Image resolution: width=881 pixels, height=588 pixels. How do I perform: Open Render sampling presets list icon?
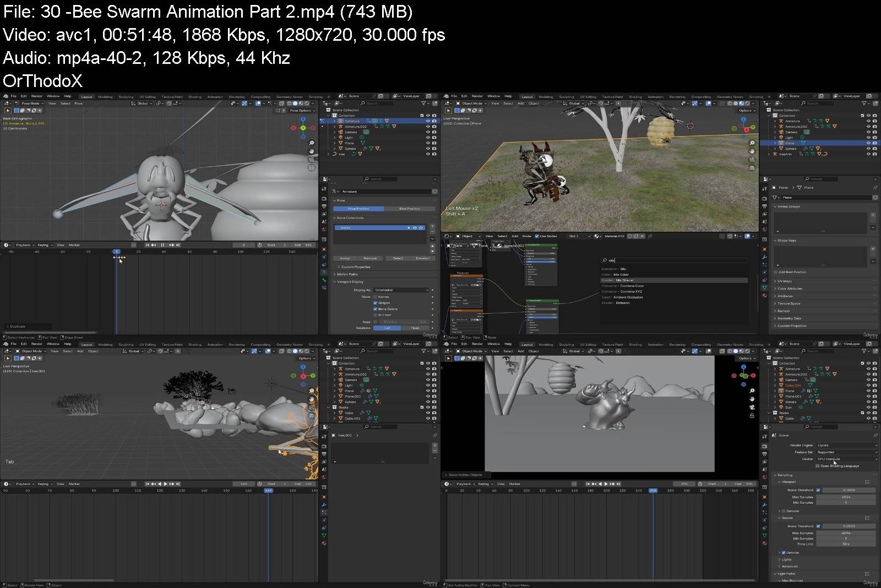click(x=867, y=518)
